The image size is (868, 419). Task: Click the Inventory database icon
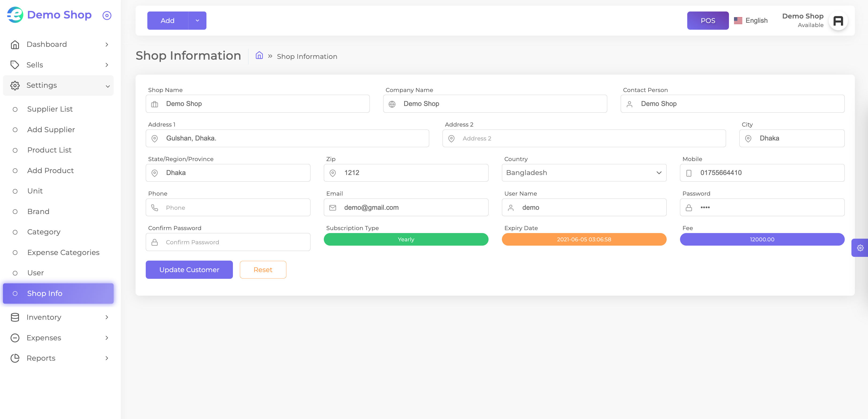coord(15,317)
